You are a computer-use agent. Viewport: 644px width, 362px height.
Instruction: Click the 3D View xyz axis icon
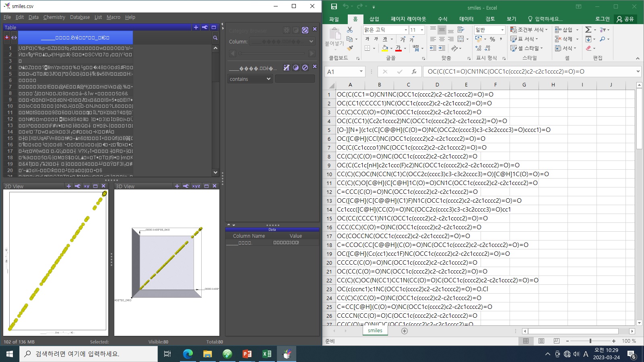196,186
